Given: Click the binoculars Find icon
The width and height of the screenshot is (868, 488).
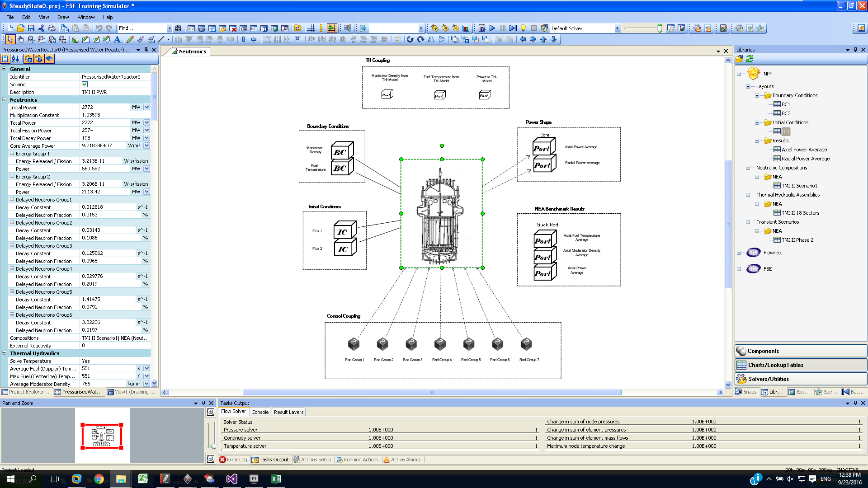Looking at the screenshot, I should pos(178,28).
